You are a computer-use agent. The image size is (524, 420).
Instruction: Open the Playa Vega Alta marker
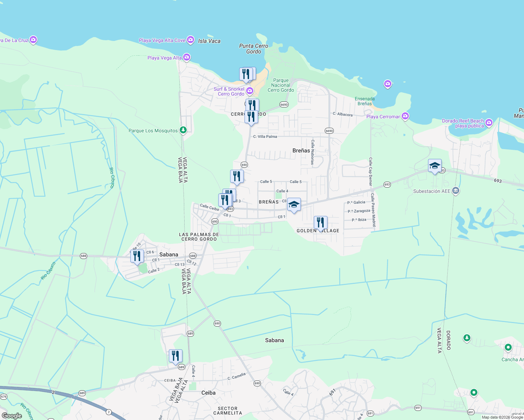[x=187, y=56]
